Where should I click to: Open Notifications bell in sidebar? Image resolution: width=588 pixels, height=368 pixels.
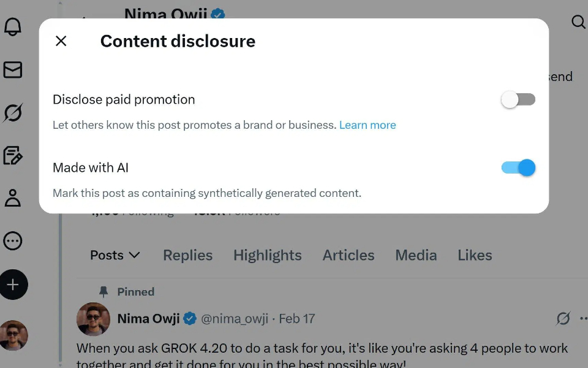click(x=13, y=27)
